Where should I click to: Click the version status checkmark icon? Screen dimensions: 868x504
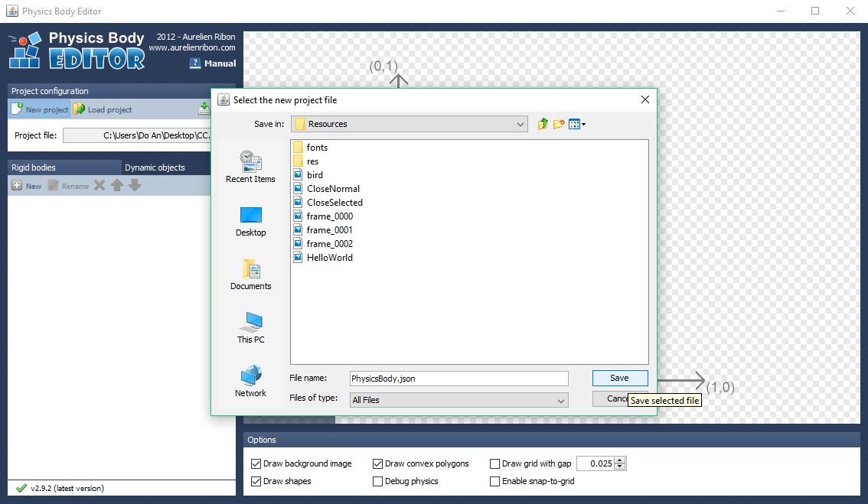21,488
